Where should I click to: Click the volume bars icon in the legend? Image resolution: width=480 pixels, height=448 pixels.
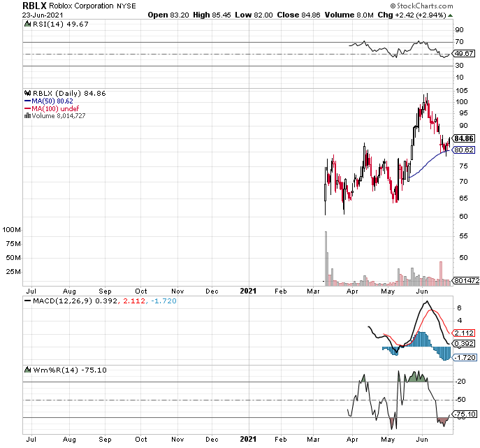tap(27, 116)
